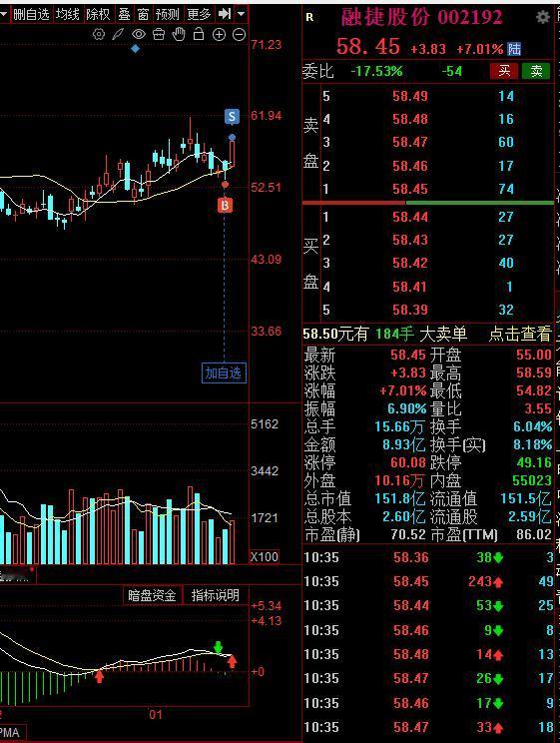Toggle the chart lock icon

(x=199, y=34)
